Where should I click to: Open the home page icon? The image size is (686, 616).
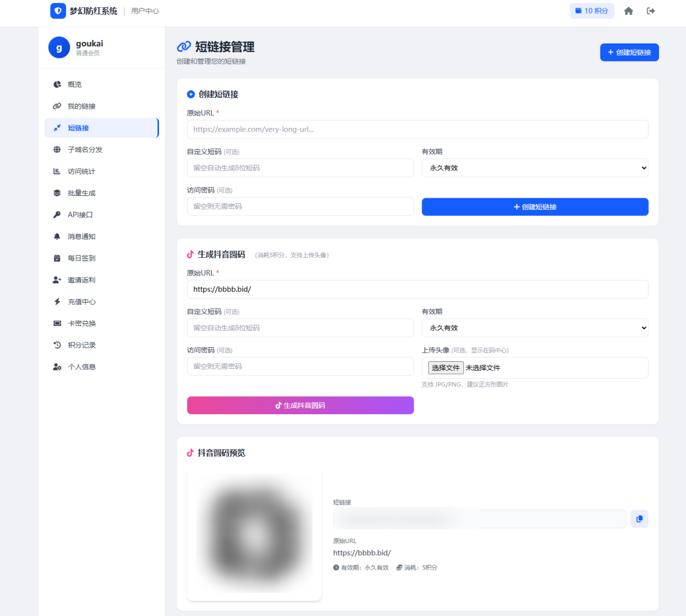(x=628, y=11)
